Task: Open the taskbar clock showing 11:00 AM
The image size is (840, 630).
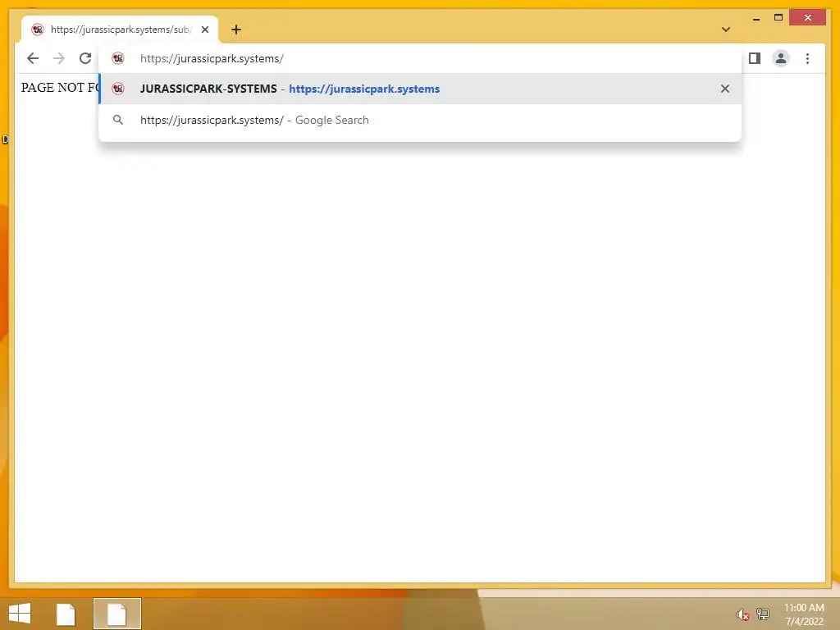Action: pyautogui.click(x=804, y=614)
